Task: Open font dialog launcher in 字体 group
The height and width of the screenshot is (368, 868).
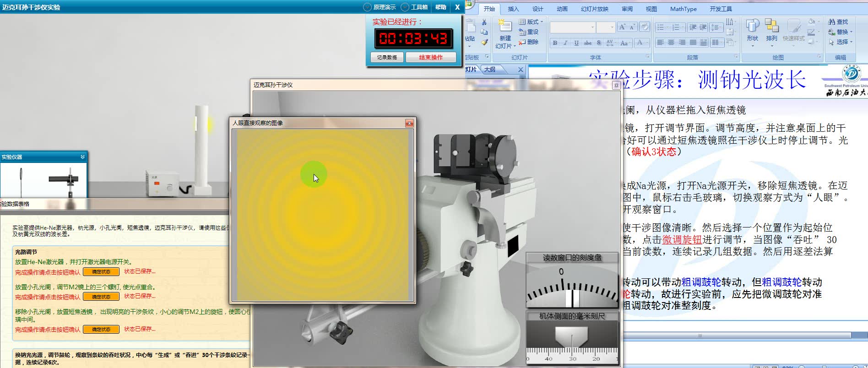Action: coord(648,57)
